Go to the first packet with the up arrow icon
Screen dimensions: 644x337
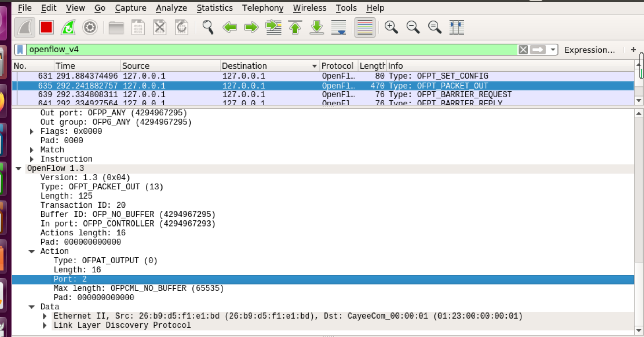(x=295, y=27)
